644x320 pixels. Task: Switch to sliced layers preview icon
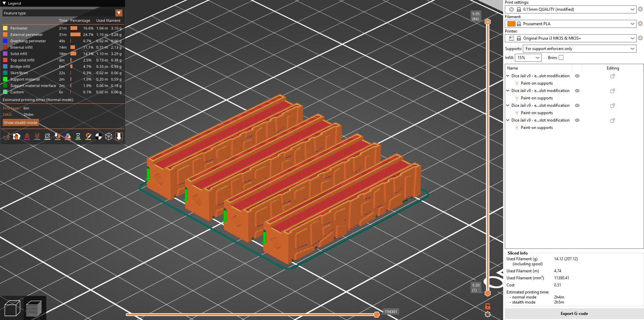click(x=34, y=308)
